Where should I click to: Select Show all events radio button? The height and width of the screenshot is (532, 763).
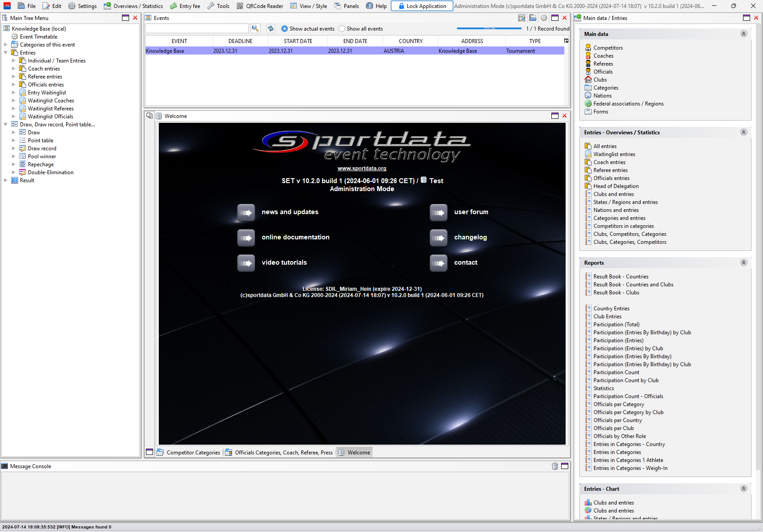click(342, 29)
